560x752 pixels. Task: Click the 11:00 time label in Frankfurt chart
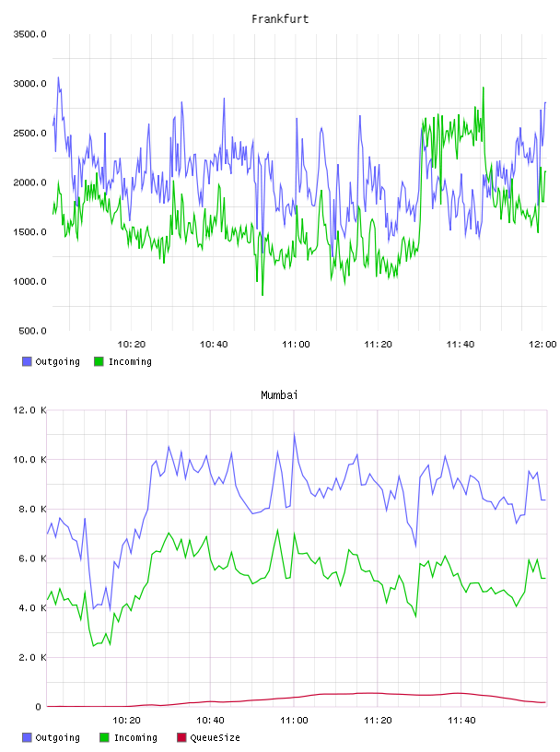tap(296, 345)
